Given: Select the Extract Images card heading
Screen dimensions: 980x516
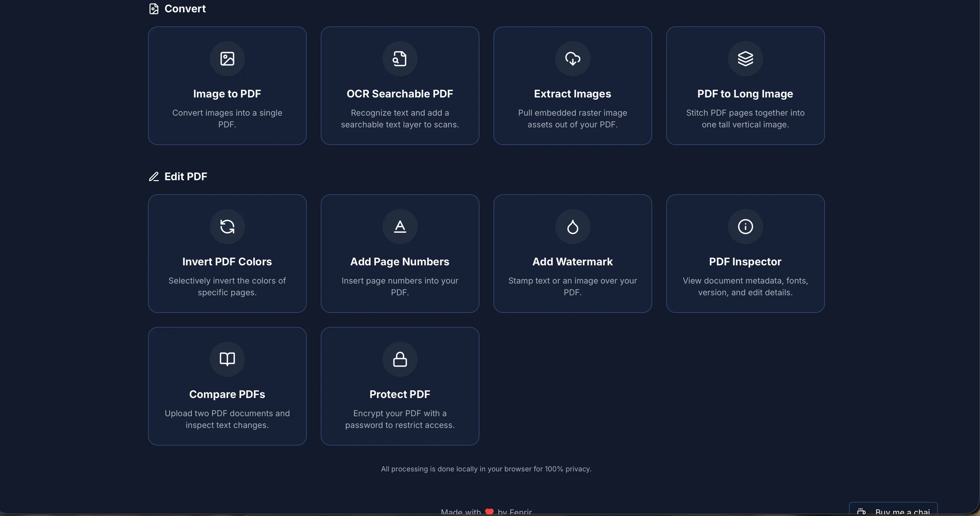Looking at the screenshot, I should (x=573, y=94).
